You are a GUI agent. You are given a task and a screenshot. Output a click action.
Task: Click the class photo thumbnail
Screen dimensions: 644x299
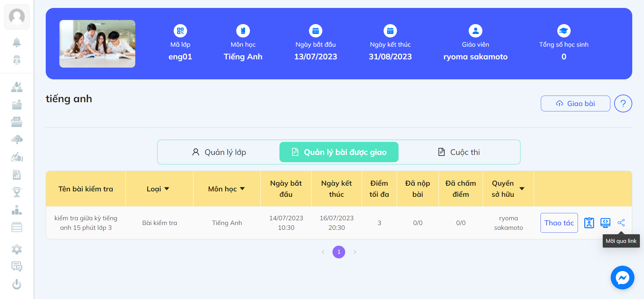tap(97, 44)
